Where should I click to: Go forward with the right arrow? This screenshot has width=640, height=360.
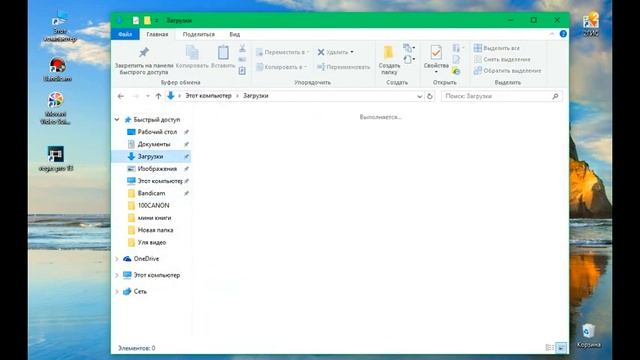(x=136, y=96)
